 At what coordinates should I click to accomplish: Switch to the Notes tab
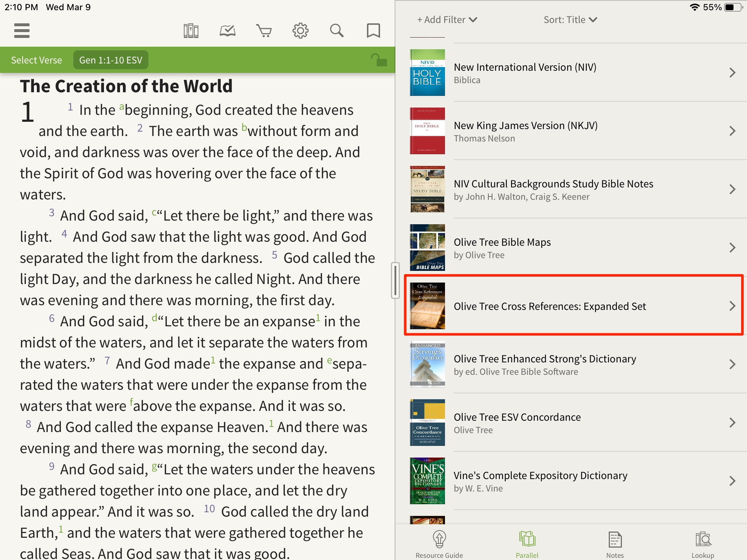coord(615,544)
